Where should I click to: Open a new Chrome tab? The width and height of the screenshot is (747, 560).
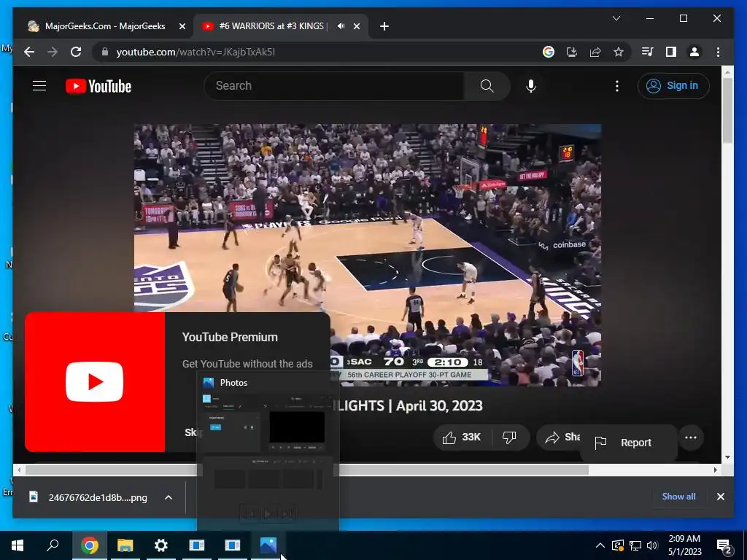(x=384, y=26)
